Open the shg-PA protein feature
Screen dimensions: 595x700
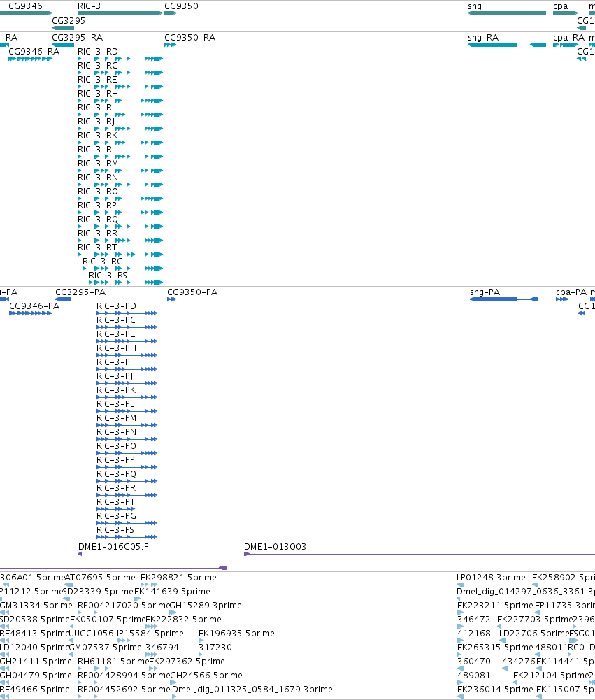coord(503,299)
